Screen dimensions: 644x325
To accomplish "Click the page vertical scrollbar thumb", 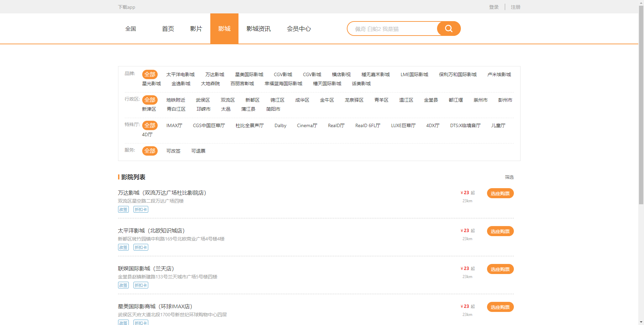I will [641, 106].
